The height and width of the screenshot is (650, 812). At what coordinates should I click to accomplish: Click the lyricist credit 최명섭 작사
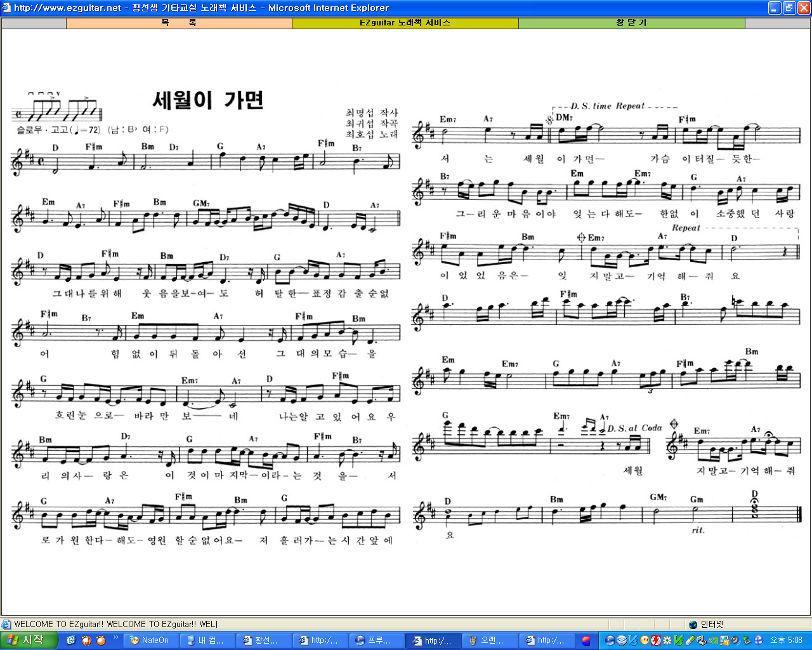coord(372,112)
